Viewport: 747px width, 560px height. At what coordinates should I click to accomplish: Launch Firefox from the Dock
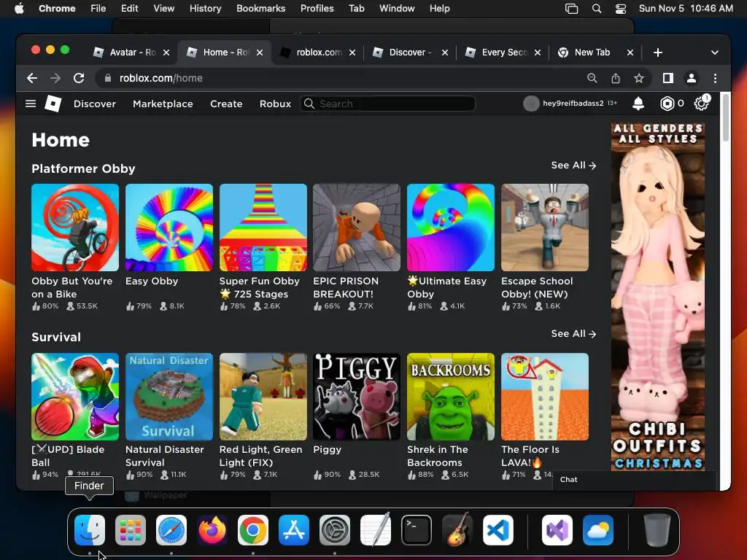(x=212, y=529)
